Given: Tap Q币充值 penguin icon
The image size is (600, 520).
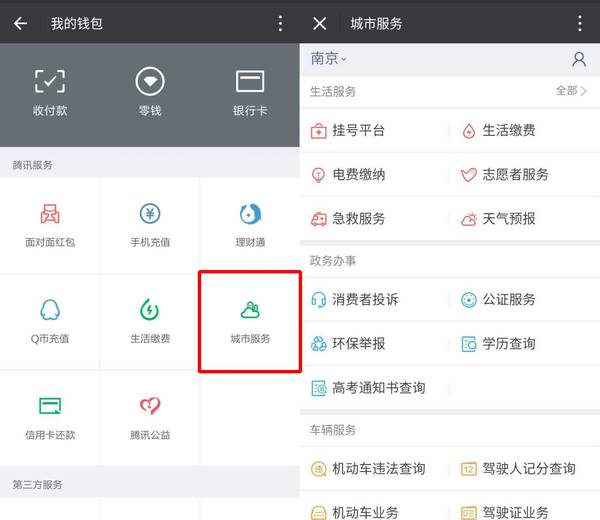Looking at the screenshot, I should (x=50, y=310).
